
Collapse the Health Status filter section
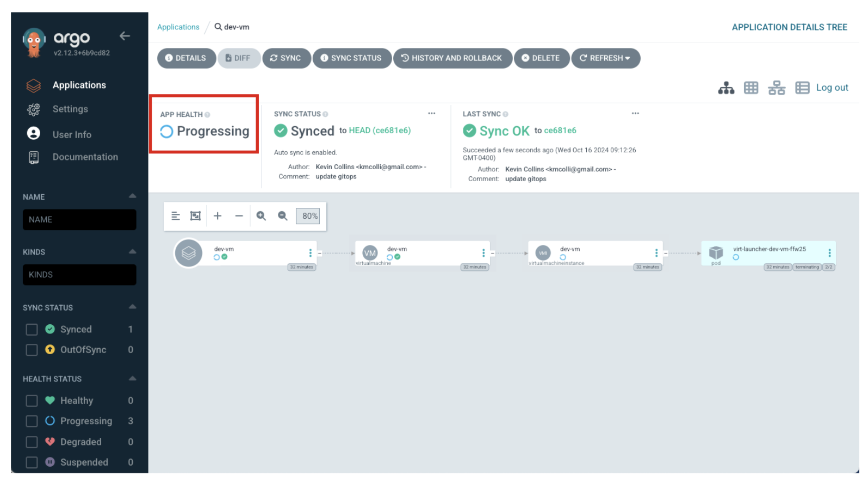[132, 379]
